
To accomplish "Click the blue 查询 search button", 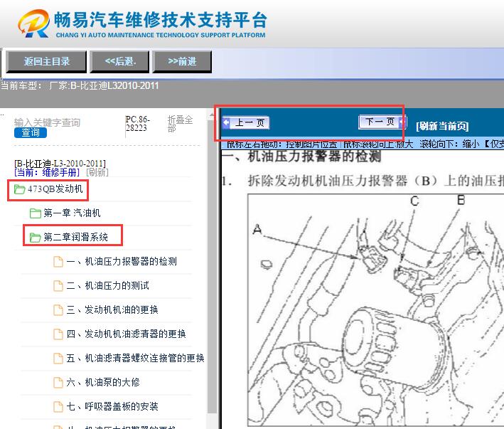I will (31, 132).
